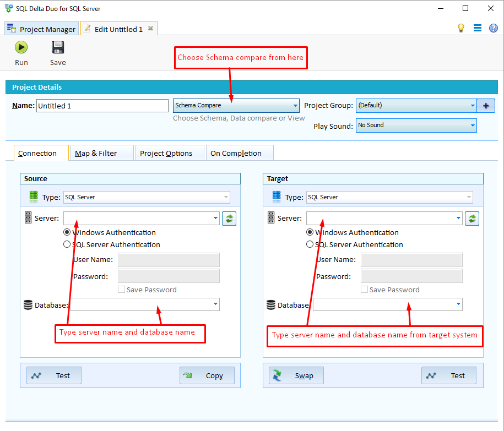This screenshot has height=431, width=504.
Task: Select Windows Authentication in Target section
Action: click(x=310, y=232)
